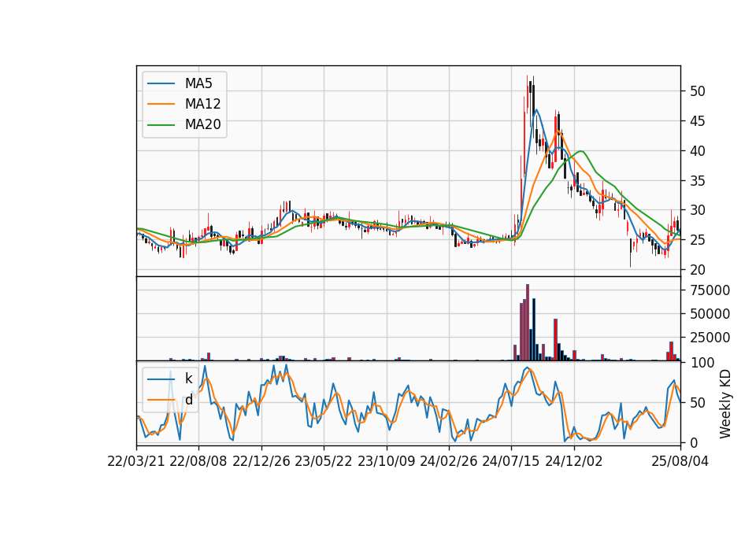The width and height of the screenshot is (756, 543).
Task: Click the 25/08/04 date tick label
Action: (x=680, y=461)
